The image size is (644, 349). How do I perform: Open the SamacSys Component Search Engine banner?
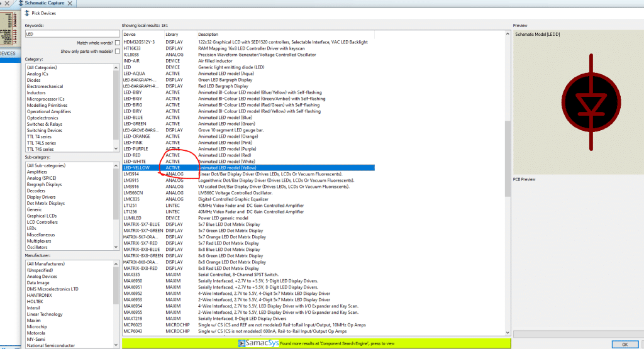(x=316, y=343)
